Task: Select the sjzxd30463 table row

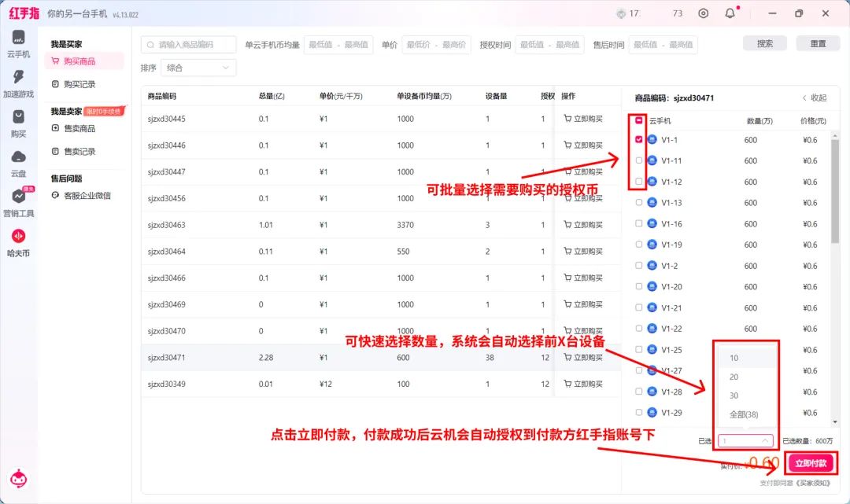Action: (381, 225)
